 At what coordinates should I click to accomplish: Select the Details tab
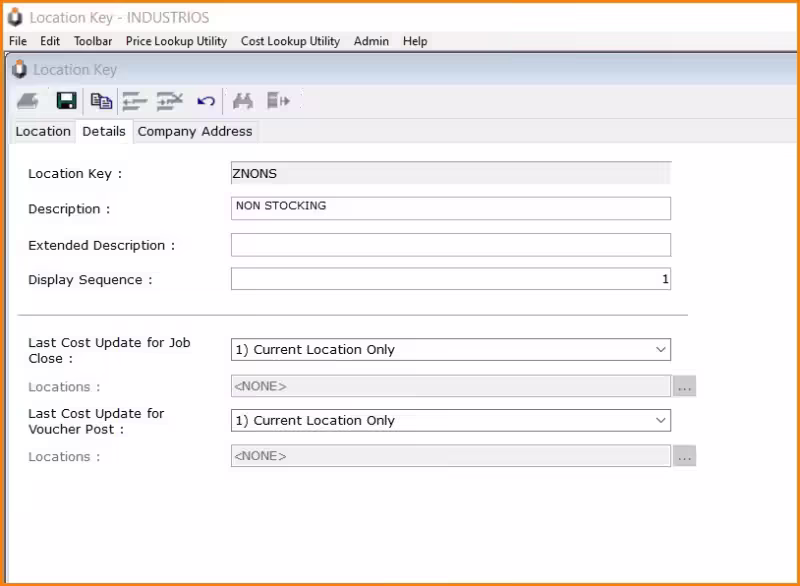click(104, 132)
